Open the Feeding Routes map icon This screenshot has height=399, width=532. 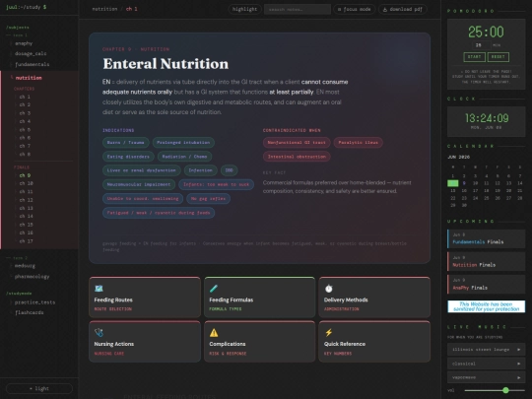click(99, 289)
